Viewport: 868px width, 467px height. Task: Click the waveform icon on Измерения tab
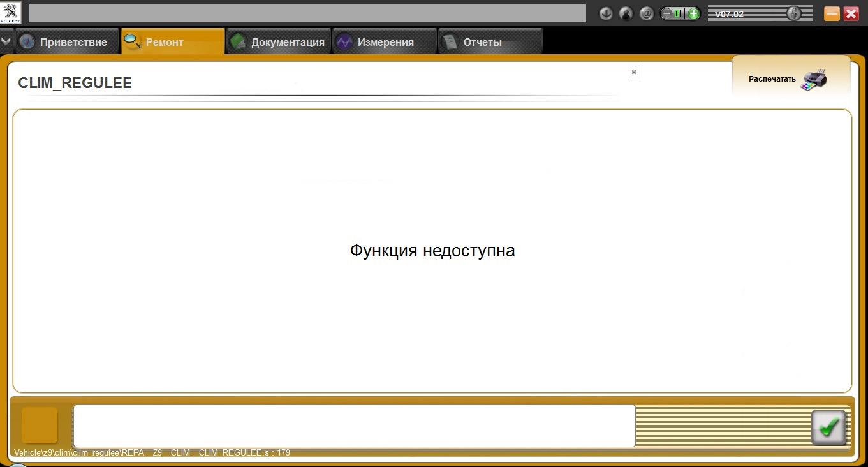tap(344, 42)
